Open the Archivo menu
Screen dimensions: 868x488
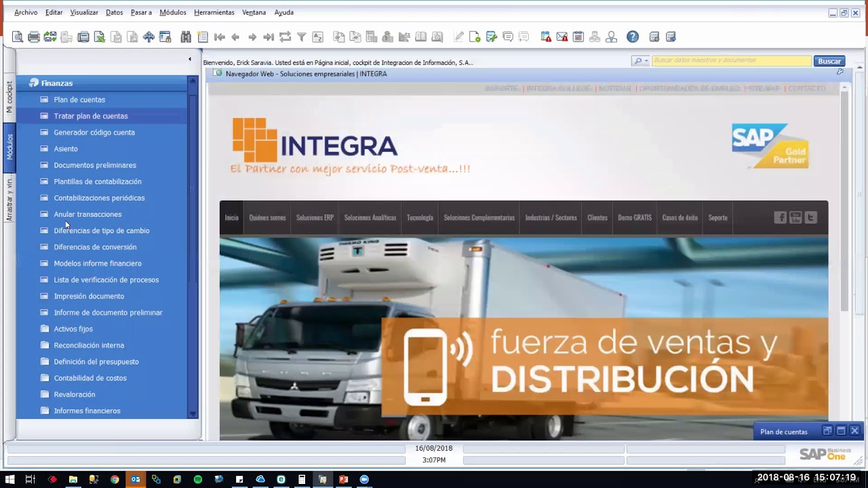click(x=26, y=12)
